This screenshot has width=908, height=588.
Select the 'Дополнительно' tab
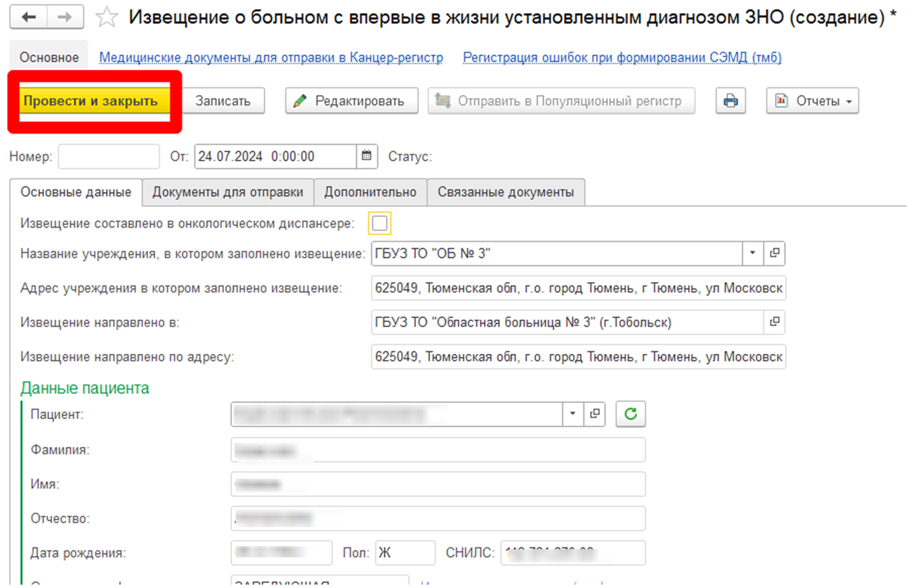tap(370, 192)
